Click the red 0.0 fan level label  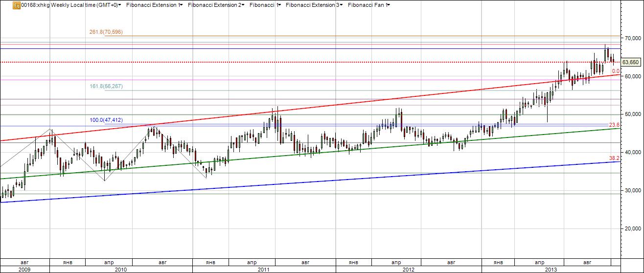pyautogui.click(x=616, y=71)
